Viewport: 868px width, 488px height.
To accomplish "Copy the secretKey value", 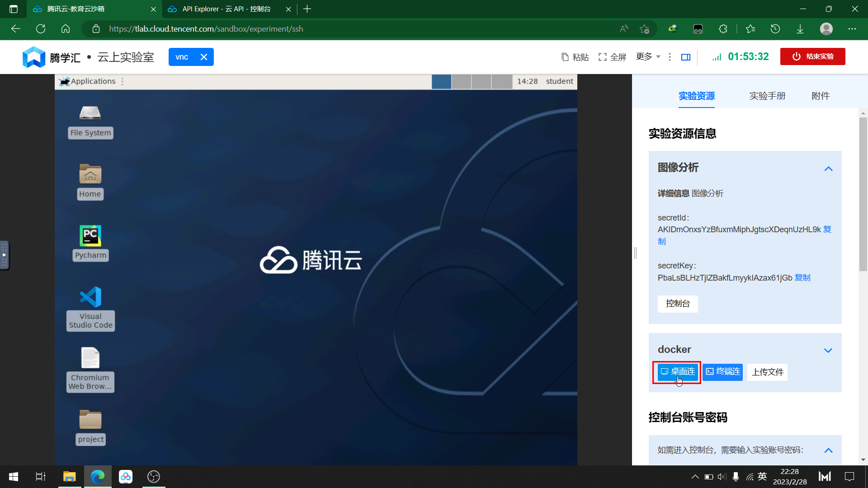I will point(802,277).
